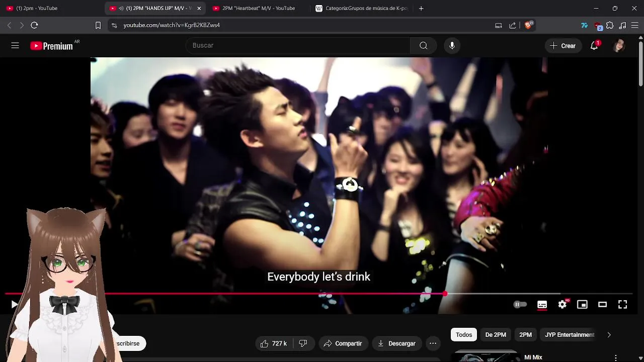Click the address bar URL
Viewport: 644px width, 362px height.
click(172, 25)
